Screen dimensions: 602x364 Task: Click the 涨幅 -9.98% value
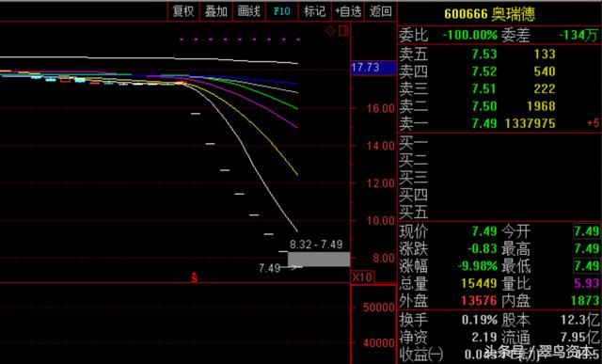(477, 265)
